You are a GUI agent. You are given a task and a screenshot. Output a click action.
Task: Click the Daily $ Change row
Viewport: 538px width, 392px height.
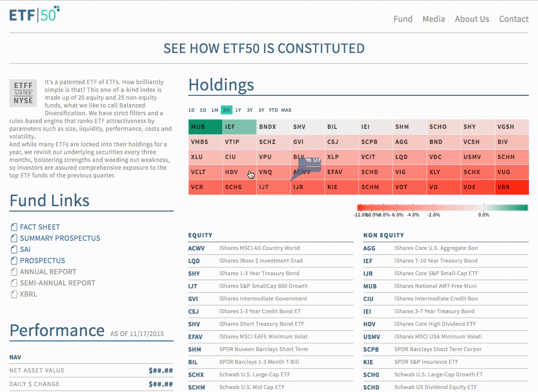[91, 384]
